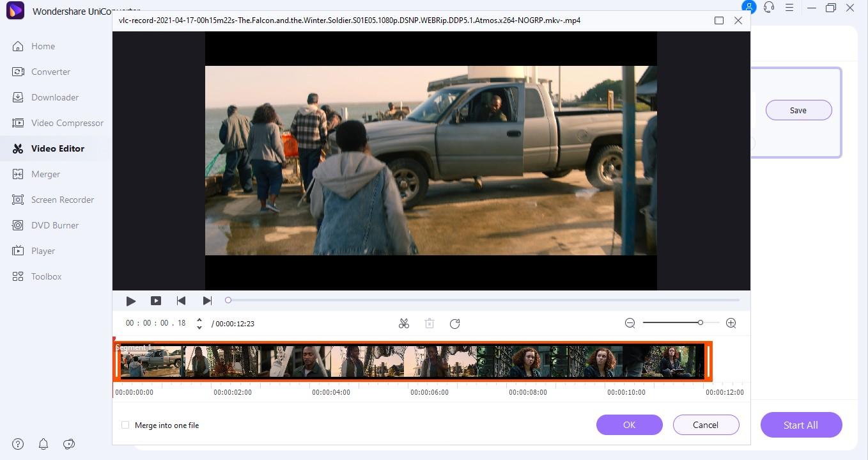
Task: Click the Home house icon
Action: [x=19, y=46]
